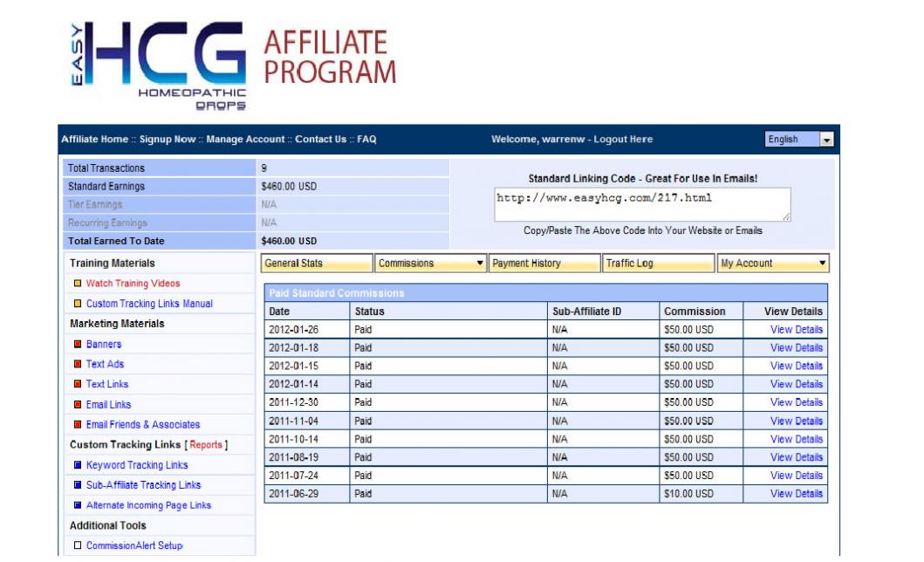Screen dimensions: 924x562
Task: View details for 2011-11-04 commission
Action: [796, 421]
